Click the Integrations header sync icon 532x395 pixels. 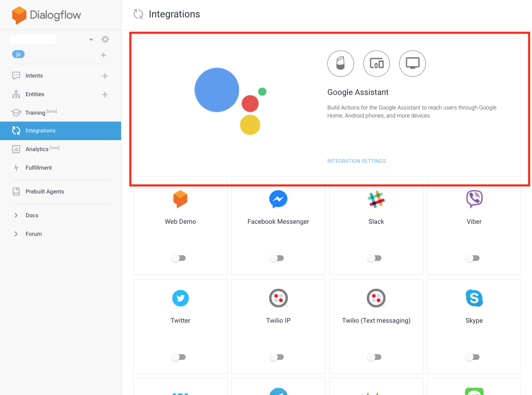coord(138,14)
